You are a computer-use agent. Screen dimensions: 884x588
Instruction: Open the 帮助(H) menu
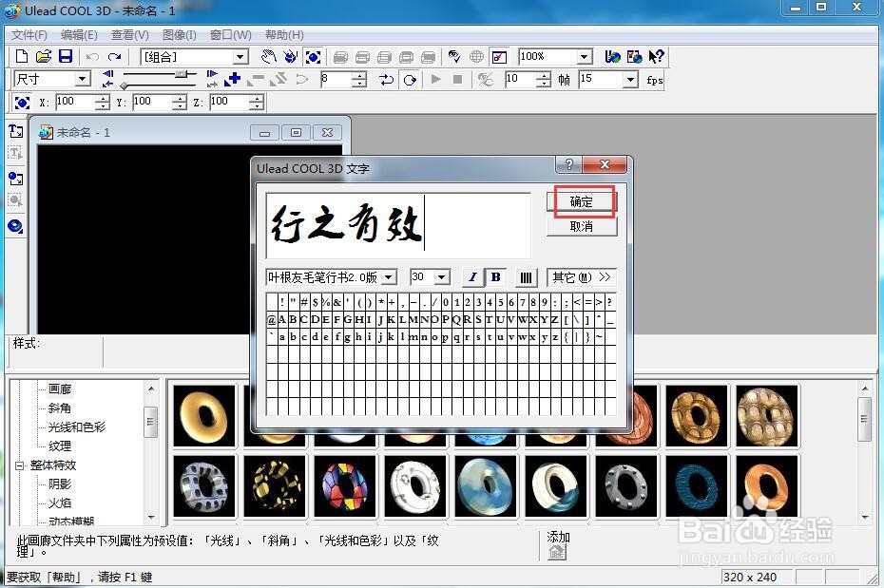(284, 35)
